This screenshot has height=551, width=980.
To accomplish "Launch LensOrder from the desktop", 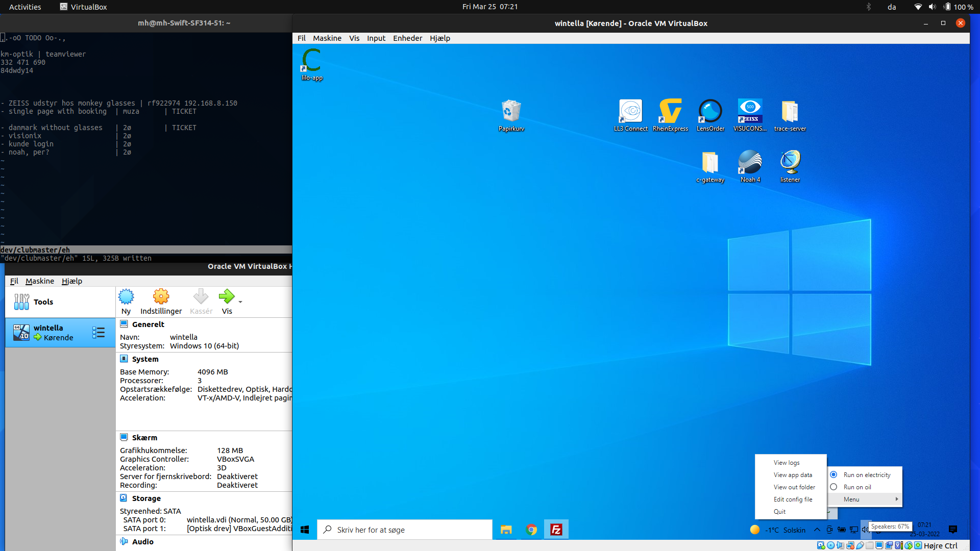I will click(710, 111).
